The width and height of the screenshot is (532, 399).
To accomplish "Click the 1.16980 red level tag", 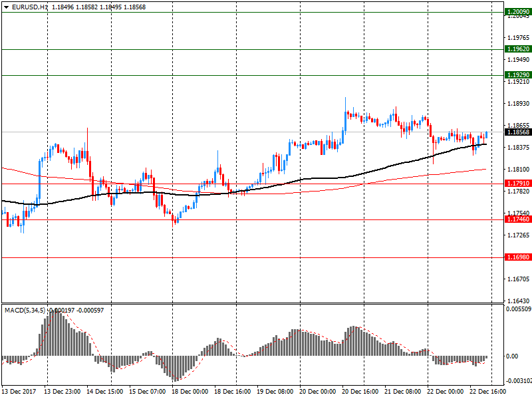I will pyautogui.click(x=517, y=257).
